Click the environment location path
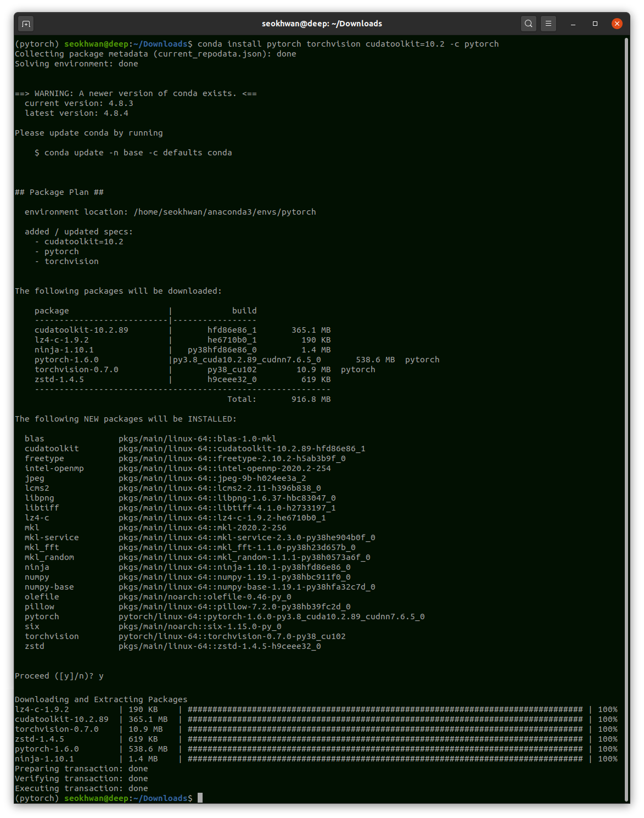Image resolution: width=644 pixels, height=818 pixels. tap(225, 212)
